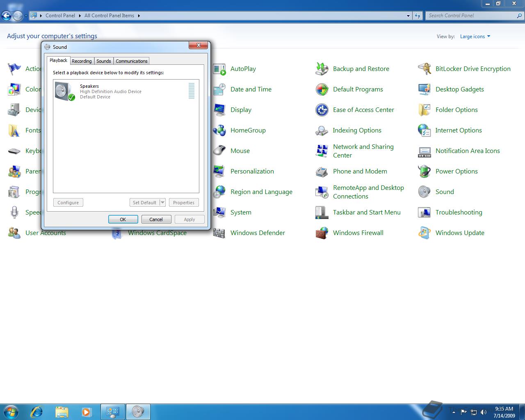525x420 pixels.
Task: Open the View by Large icons dropdown
Action: pos(475,37)
